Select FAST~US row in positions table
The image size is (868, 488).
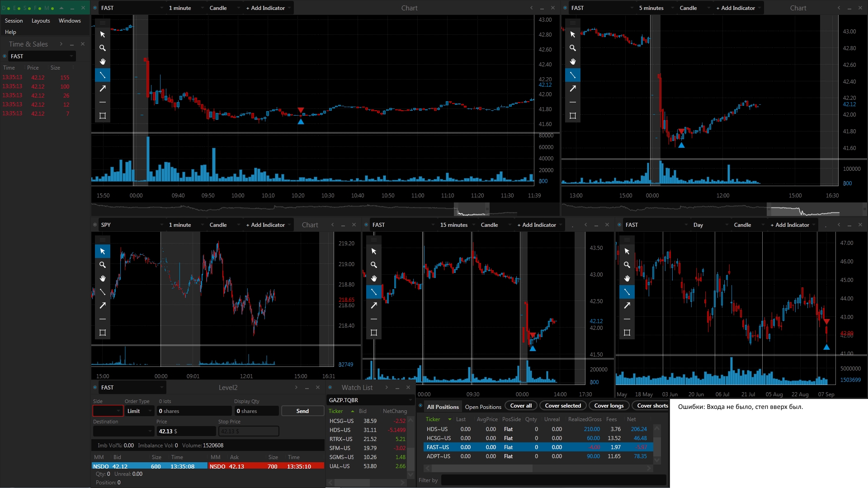click(x=538, y=447)
